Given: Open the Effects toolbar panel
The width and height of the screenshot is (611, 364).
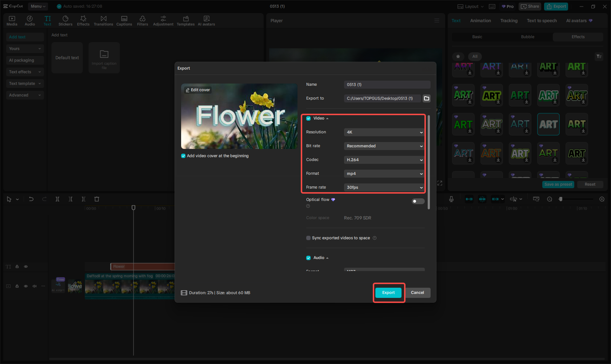Looking at the screenshot, I should (83, 21).
